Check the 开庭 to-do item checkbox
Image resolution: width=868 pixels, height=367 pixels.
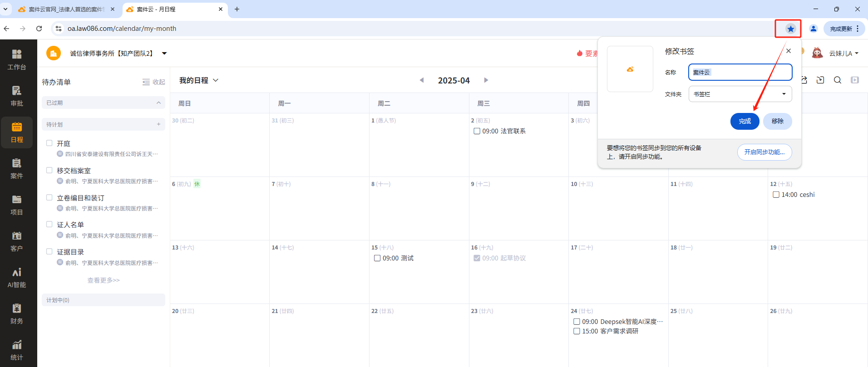[x=49, y=143]
